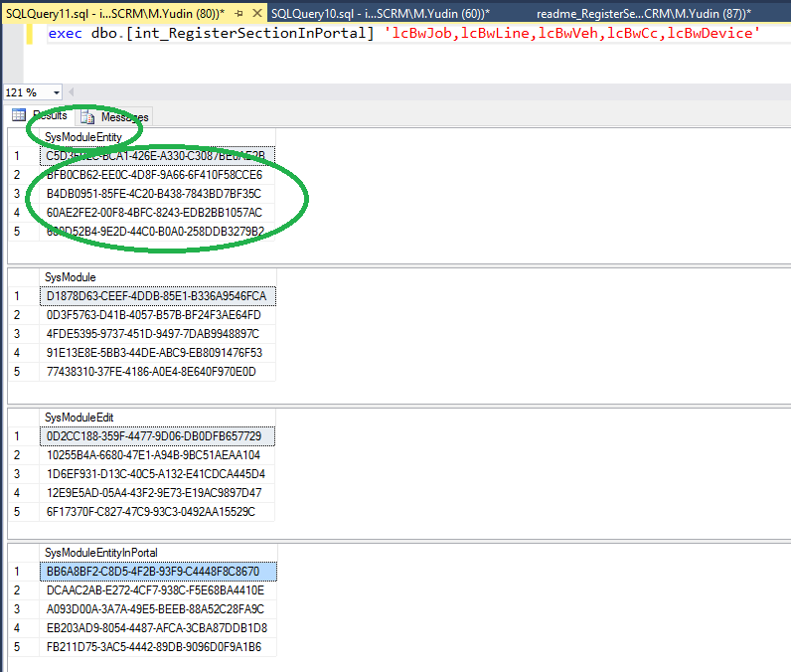Select cell B4DB0951-85FE-4C20-B438-7843BD7BF35C
This screenshot has height=672, width=791.
(157, 194)
